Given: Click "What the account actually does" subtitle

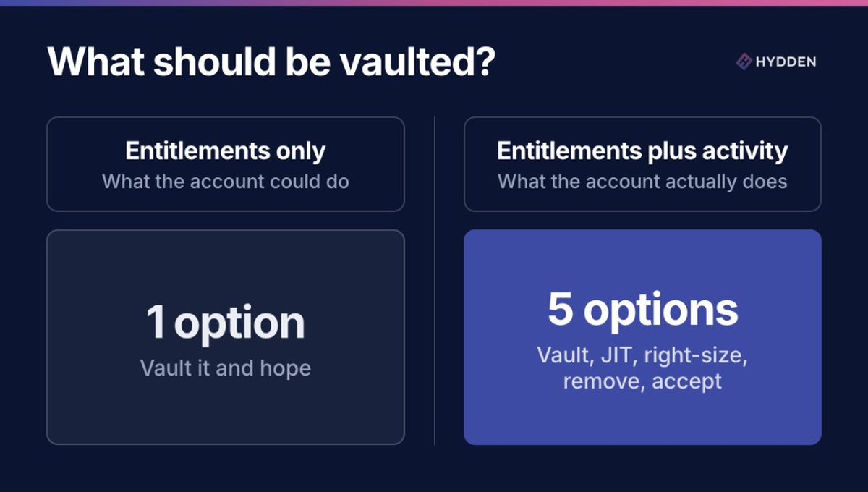Looking at the screenshot, I should (x=642, y=181).
